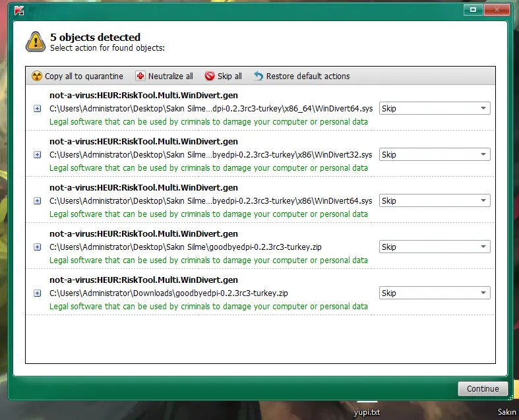The height and width of the screenshot is (420, 519).
Task: Select path ending x86\WinDivert32.sys
Action: click(x=211, y=154)
